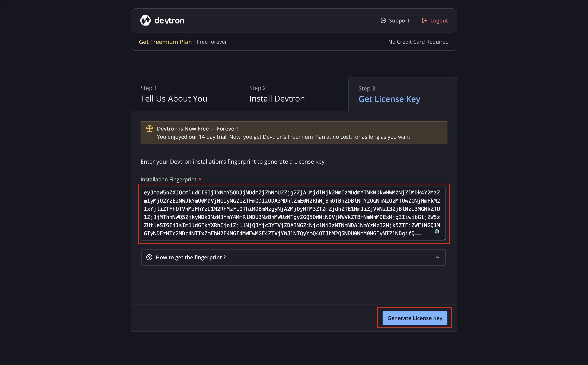
Task: Click the green status dot in the fingerprint field
Action: [437, 232]
